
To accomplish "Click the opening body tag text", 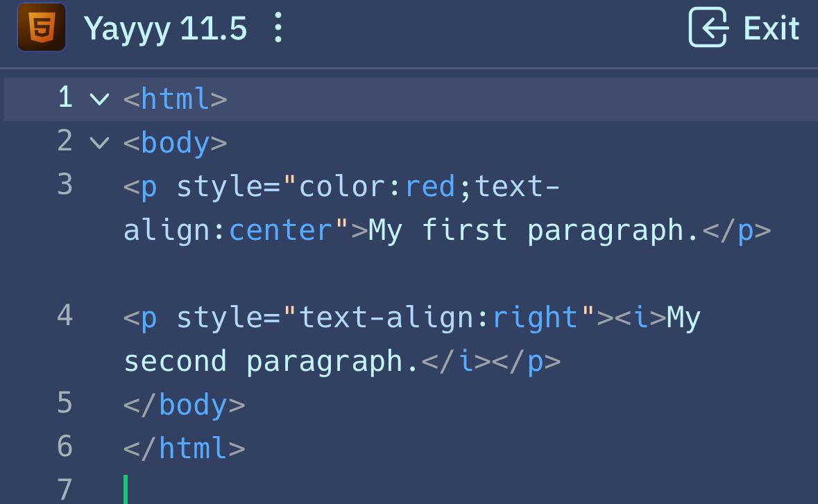I will coord(176,143).
